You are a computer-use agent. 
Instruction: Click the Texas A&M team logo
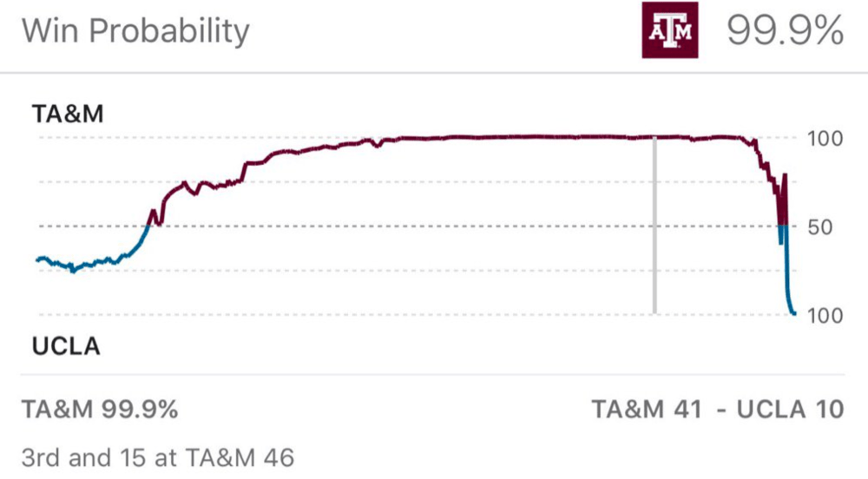[671, 31]
